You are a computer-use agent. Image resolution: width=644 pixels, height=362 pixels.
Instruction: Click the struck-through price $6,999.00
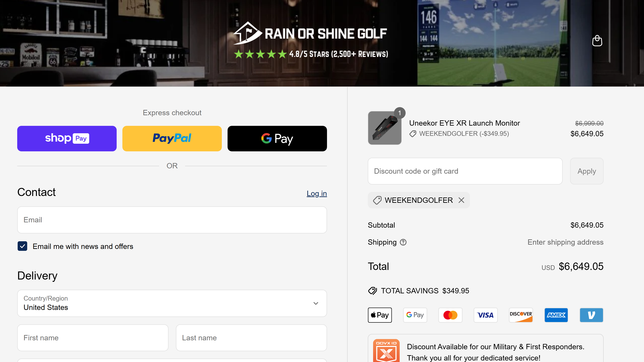589,123
